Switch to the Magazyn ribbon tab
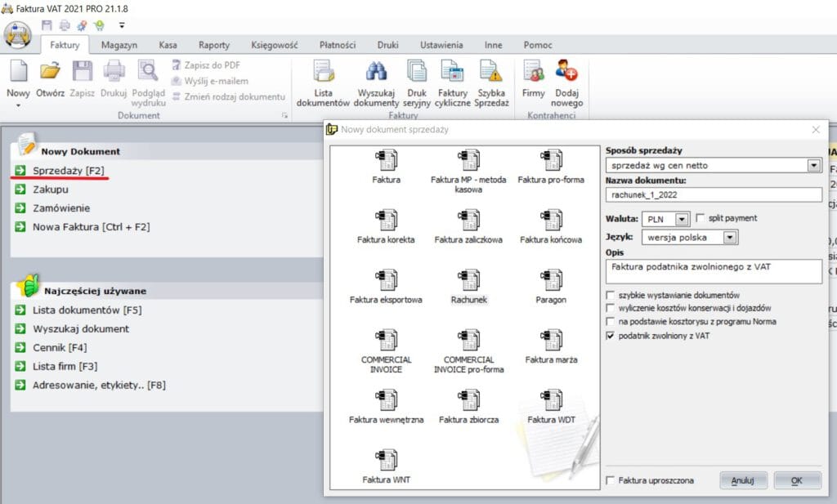 pos(119,45)
